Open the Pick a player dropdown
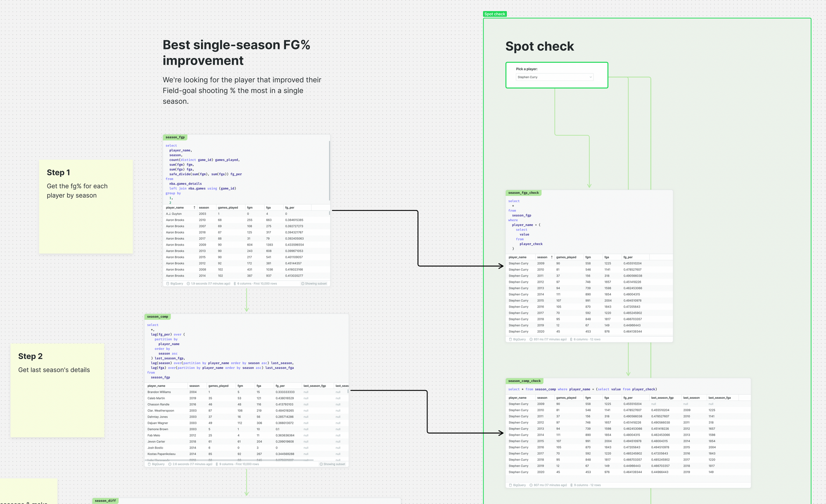This screenshot has height=504, width=826. (554, 77)
